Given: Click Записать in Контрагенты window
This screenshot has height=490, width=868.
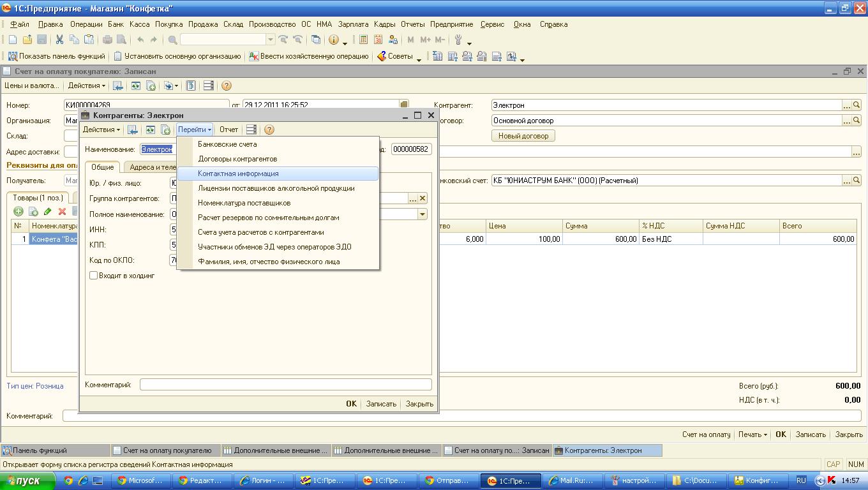Looking at the screenshot, I should coord(381,404).
